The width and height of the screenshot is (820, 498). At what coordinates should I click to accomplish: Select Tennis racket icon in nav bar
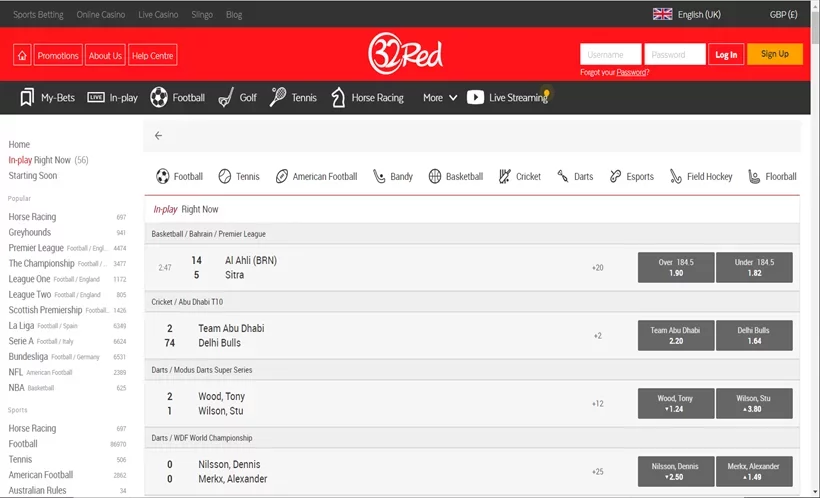pos(278,97)
